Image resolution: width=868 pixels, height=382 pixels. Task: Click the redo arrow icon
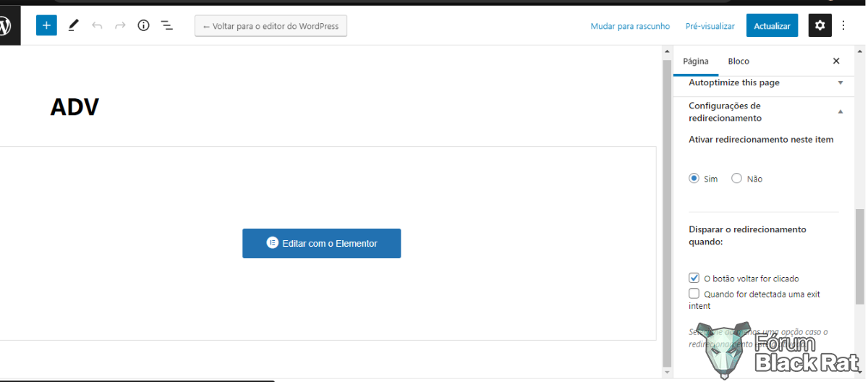coord(120,25)
